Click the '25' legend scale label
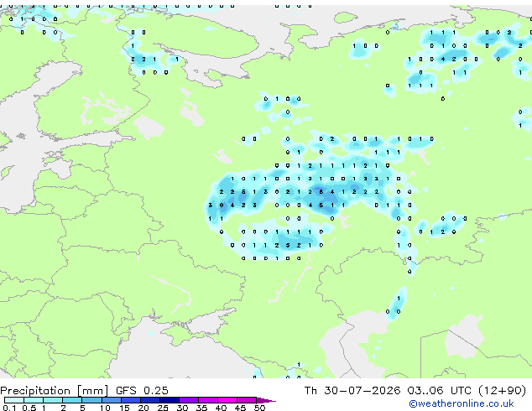 (x=163, y=408)
